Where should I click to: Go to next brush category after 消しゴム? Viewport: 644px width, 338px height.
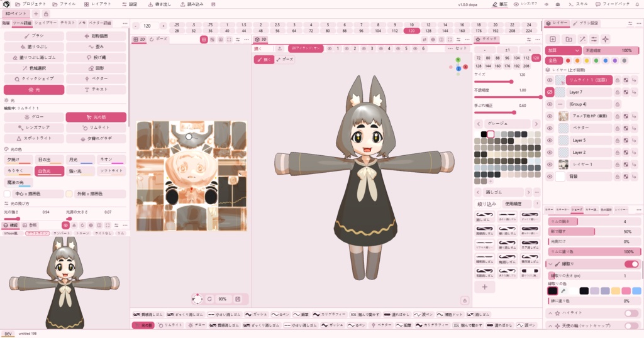click(528, 192)
